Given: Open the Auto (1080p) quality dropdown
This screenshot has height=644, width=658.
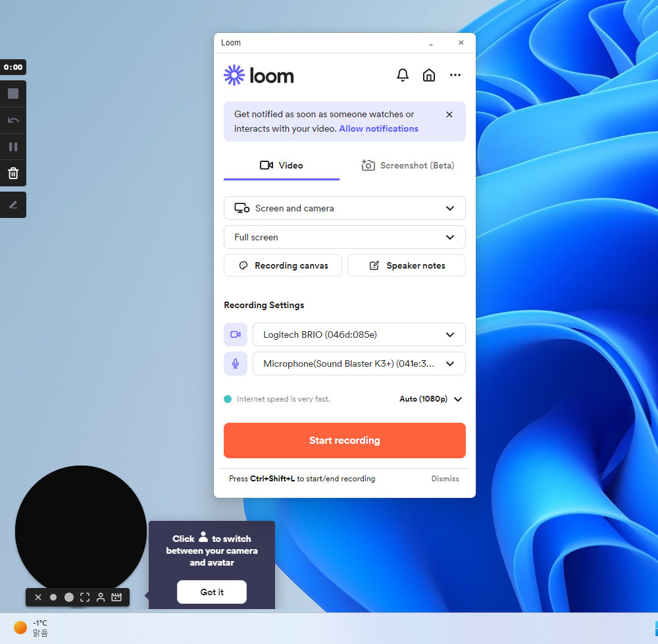Looking at the screenshot, I should point(430,399).
